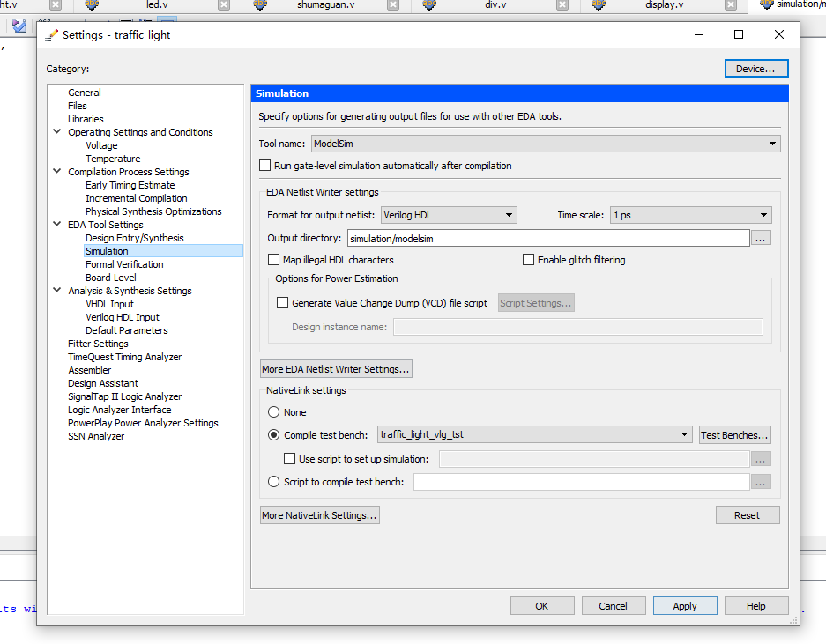Open the Compile test bench dropdown
The height and width of the screenshot is (644, 826).
click(x=535, y=434)
